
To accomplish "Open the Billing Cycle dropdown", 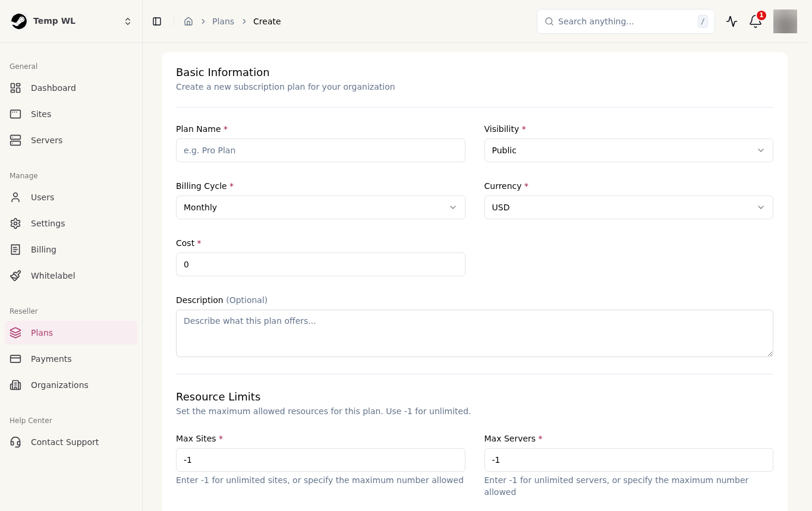I will 320,207.
